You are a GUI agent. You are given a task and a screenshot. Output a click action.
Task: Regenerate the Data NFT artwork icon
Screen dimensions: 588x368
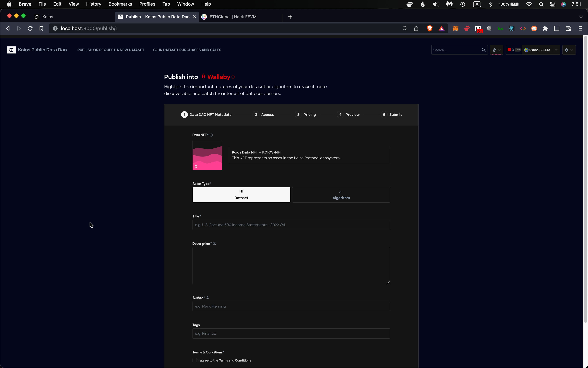click(196, 166)
